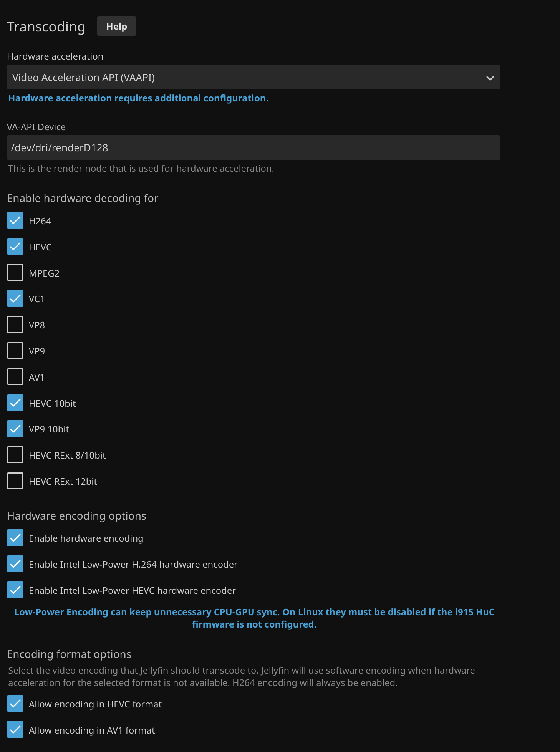Image resolution: width=560 pixels, height=752 pixels.
Task: Open the Hardware acceleration dropdown
Action: [253, 77]
